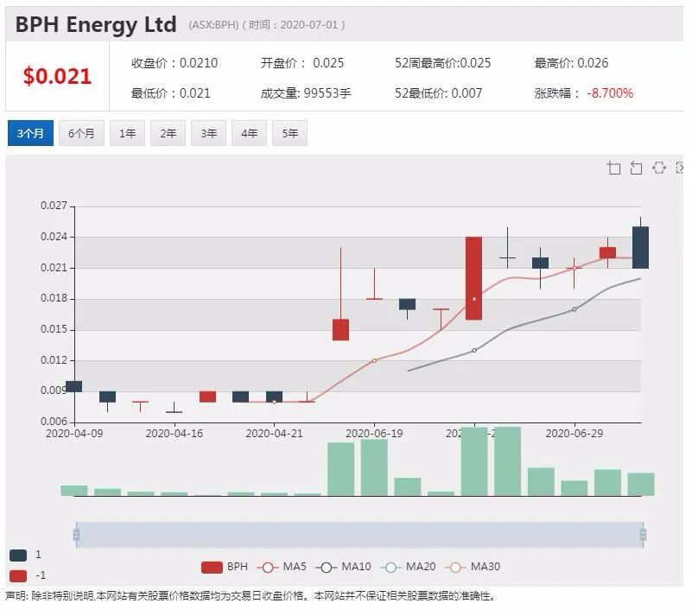Toggle the red '-1' visual map piece
The height and width of the screenshot is (616, 692).
[x=28, y=575]
